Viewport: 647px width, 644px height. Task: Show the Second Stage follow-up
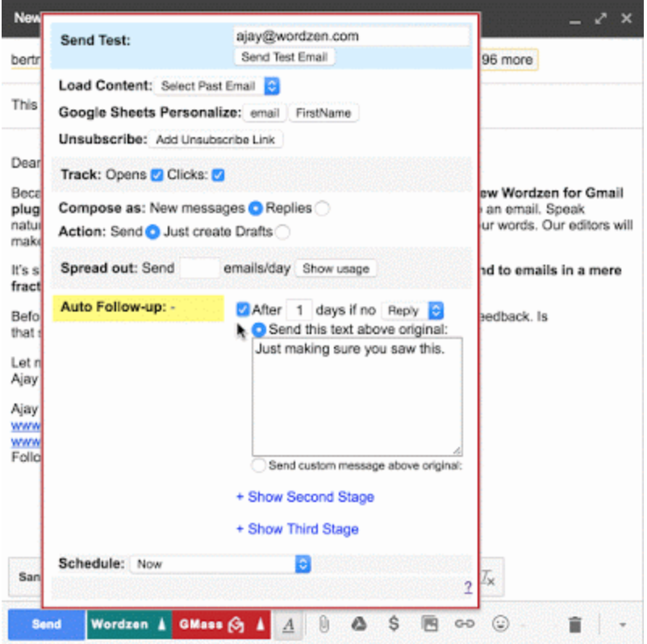coord(306,497)
